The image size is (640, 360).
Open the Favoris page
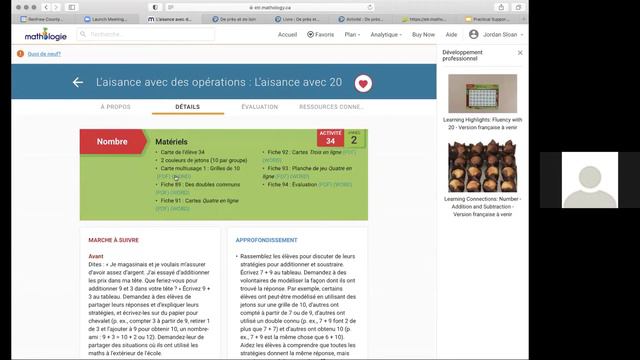(320, 35)
